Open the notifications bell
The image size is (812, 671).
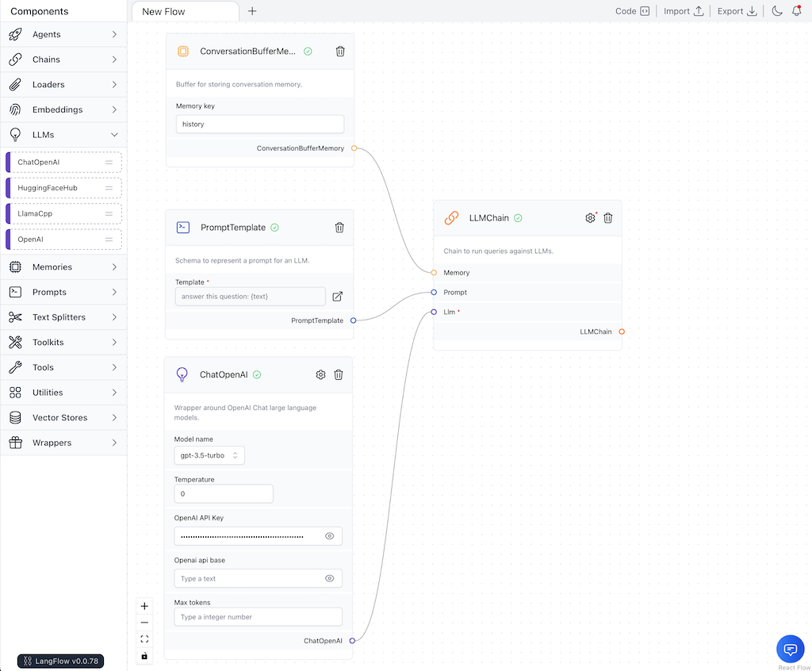click(x=796, y=11)
